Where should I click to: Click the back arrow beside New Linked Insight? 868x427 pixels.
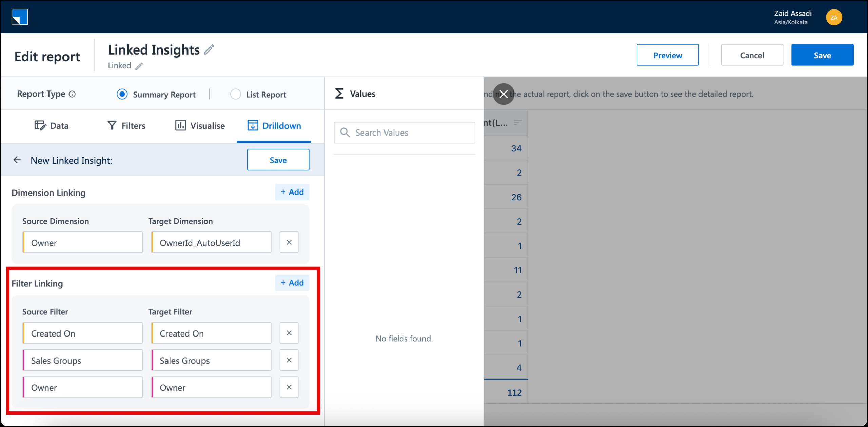pyautogui.click(x=17, y=160)
